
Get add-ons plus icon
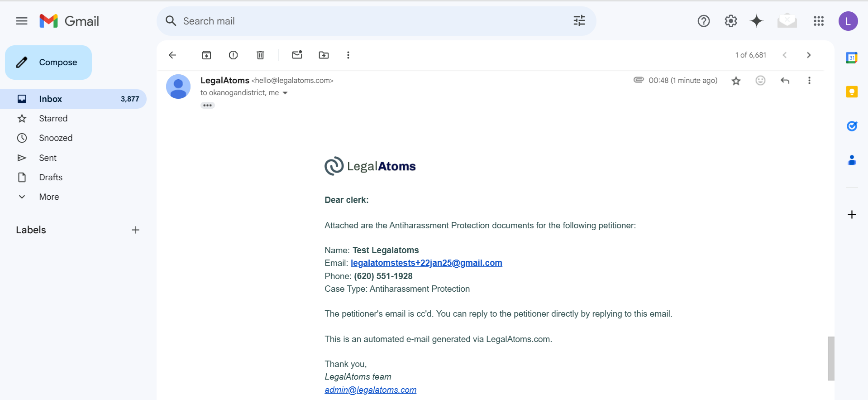[852, 214]
